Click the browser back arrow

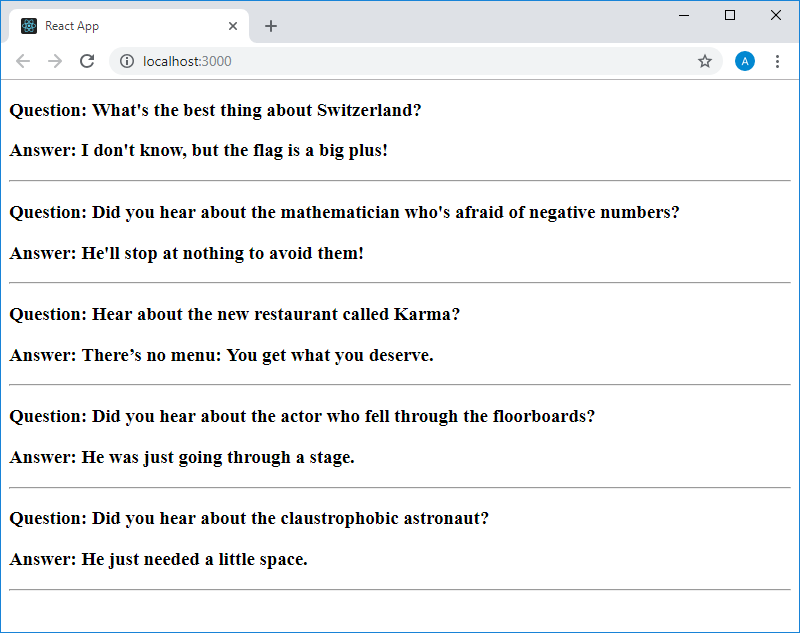click(23, 61)
